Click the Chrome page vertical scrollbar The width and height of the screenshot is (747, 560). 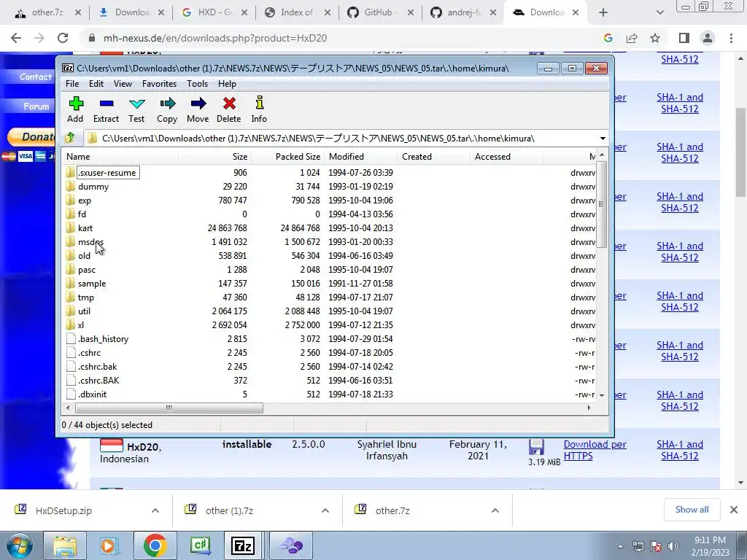click(x=741, y=152)
